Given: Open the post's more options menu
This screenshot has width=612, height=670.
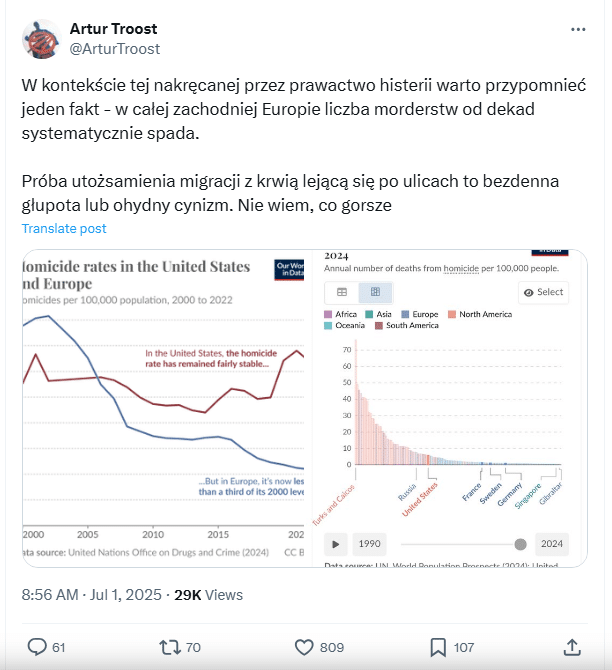Looking at the screenshot, I should [x=578, y=30].
